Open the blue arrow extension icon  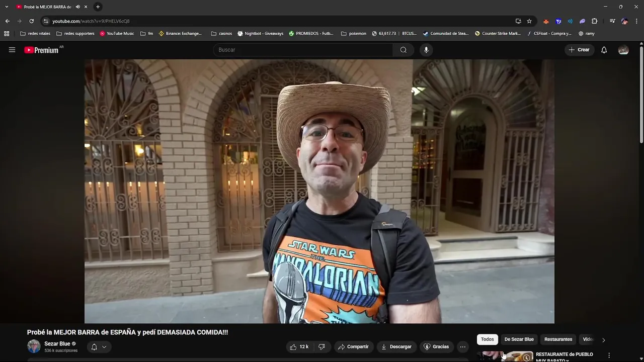[558, 21]
